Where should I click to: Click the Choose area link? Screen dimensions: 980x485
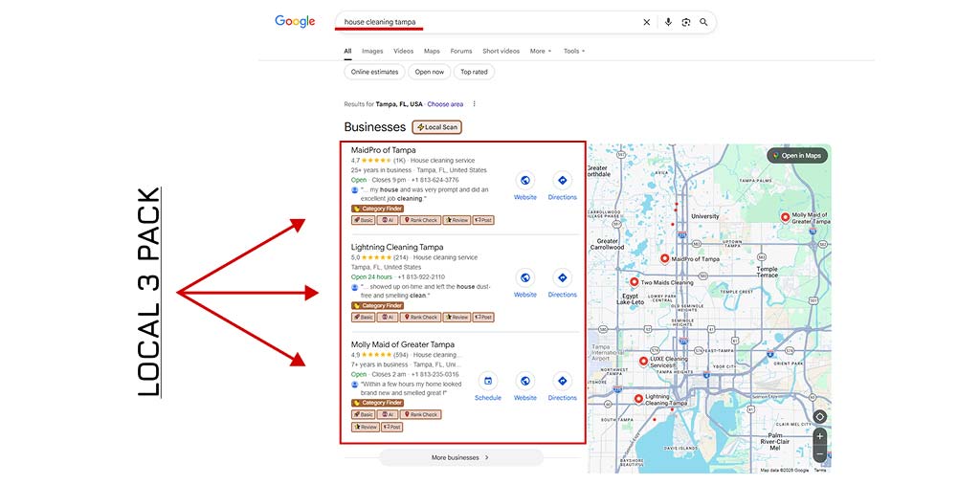pos(446,104)
